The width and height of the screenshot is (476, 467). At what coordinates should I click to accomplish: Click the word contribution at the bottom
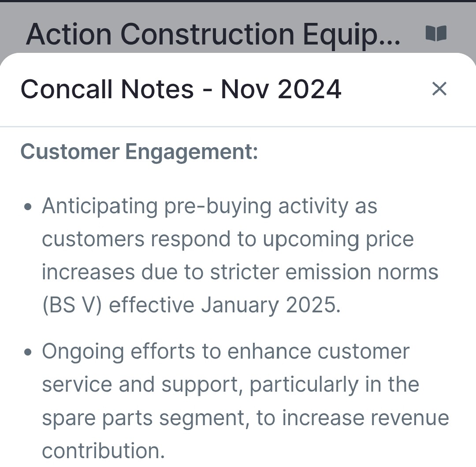(x=103, y=451)
